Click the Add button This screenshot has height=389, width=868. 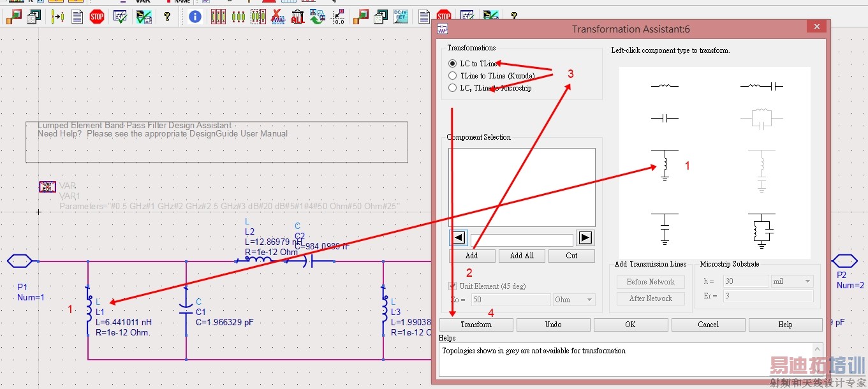471,256
